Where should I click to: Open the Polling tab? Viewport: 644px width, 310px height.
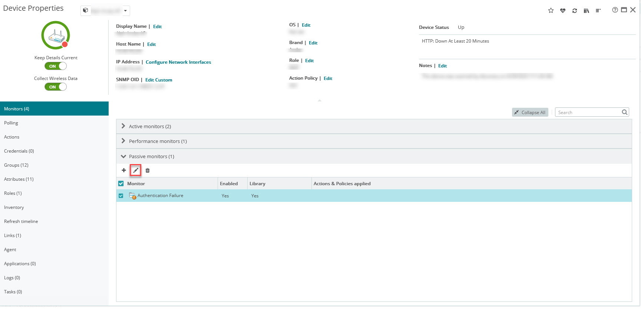click(54, 123)
